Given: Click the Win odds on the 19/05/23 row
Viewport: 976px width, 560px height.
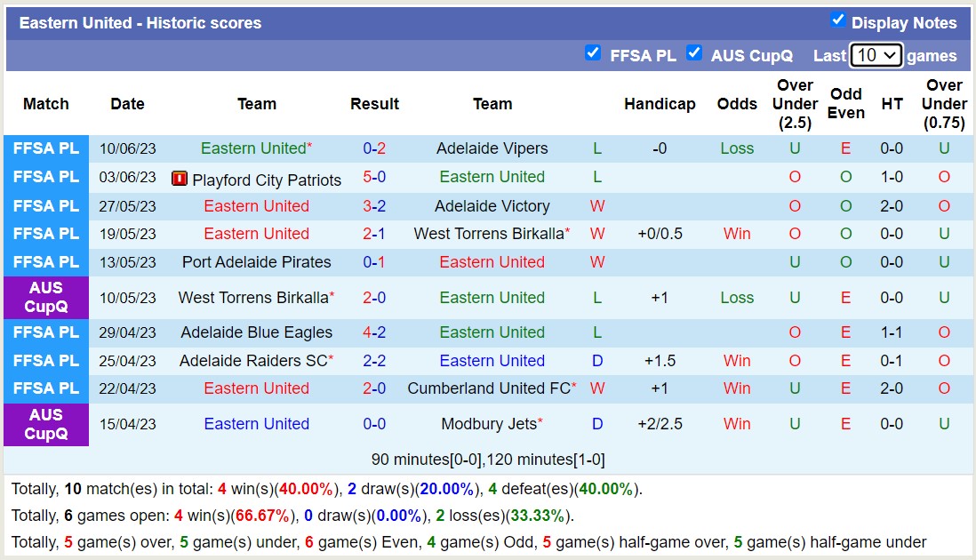Looking at the screenshot, I should (x=737, y=234).
